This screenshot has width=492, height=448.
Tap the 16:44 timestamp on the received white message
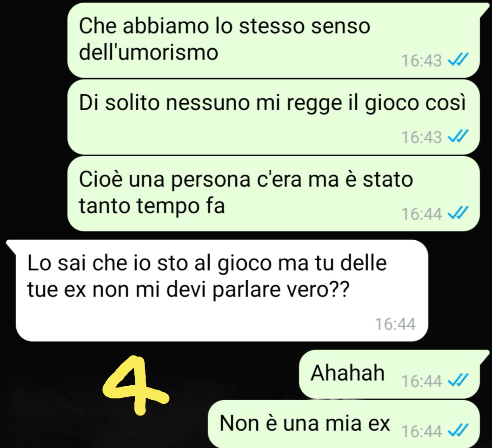click(395, 324)
